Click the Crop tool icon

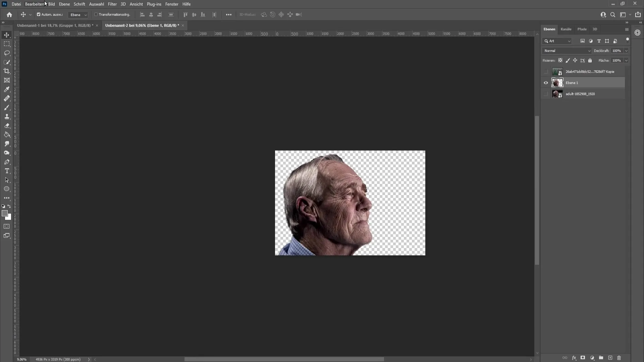7,71
